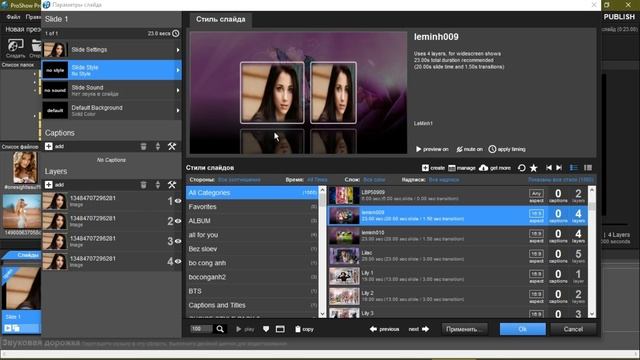Select the BTS category

[252, 291]
